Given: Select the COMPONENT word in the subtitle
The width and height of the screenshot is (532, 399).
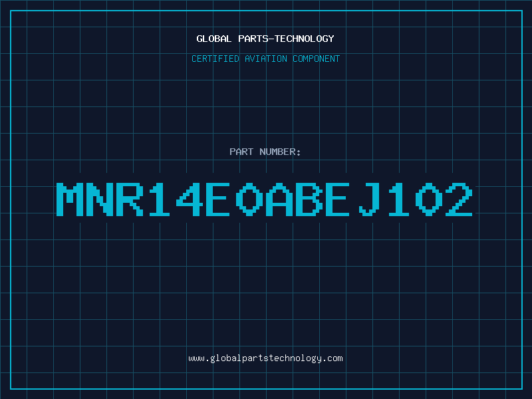Looking at the screenshot, I should click(317, 59).
